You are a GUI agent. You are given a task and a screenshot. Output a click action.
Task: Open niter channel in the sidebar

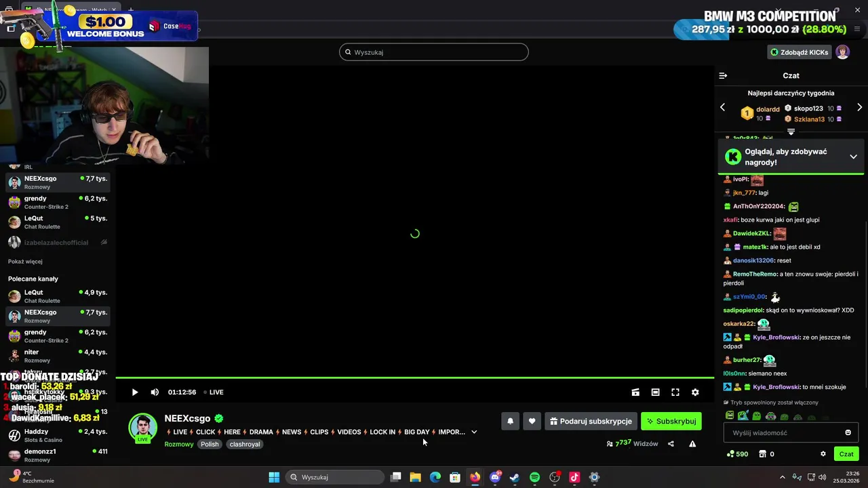[x=58, y=356]
